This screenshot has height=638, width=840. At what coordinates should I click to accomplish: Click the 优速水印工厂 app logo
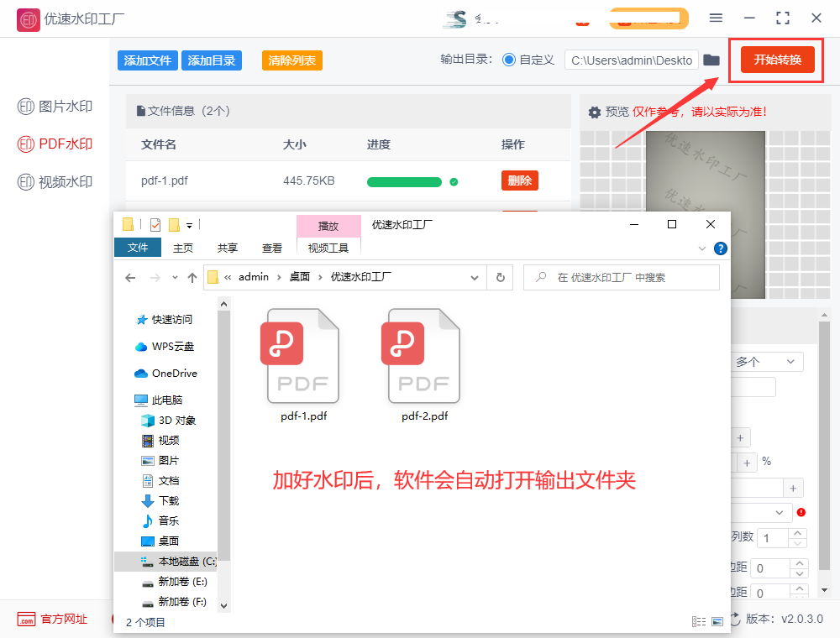pos(29,20)
